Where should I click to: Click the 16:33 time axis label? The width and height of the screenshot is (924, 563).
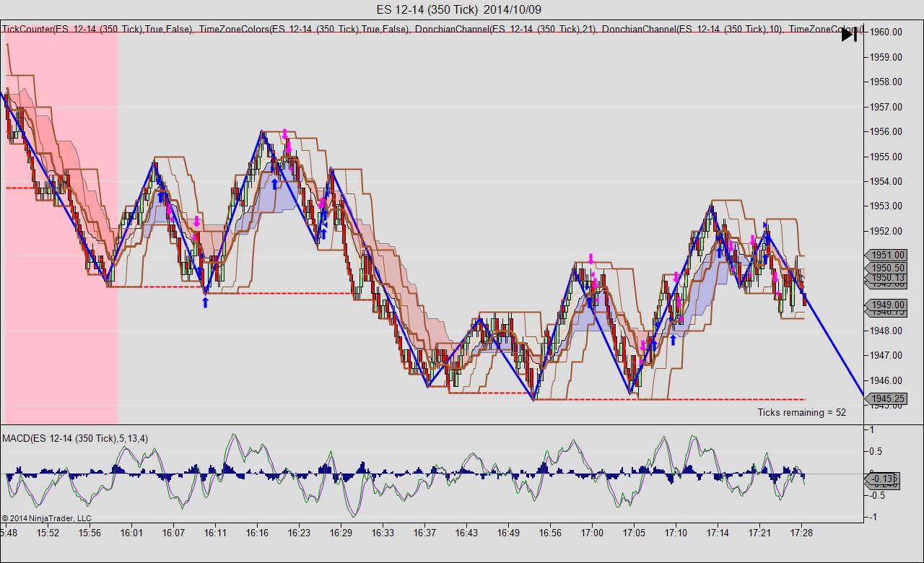[x=383, y=533]
